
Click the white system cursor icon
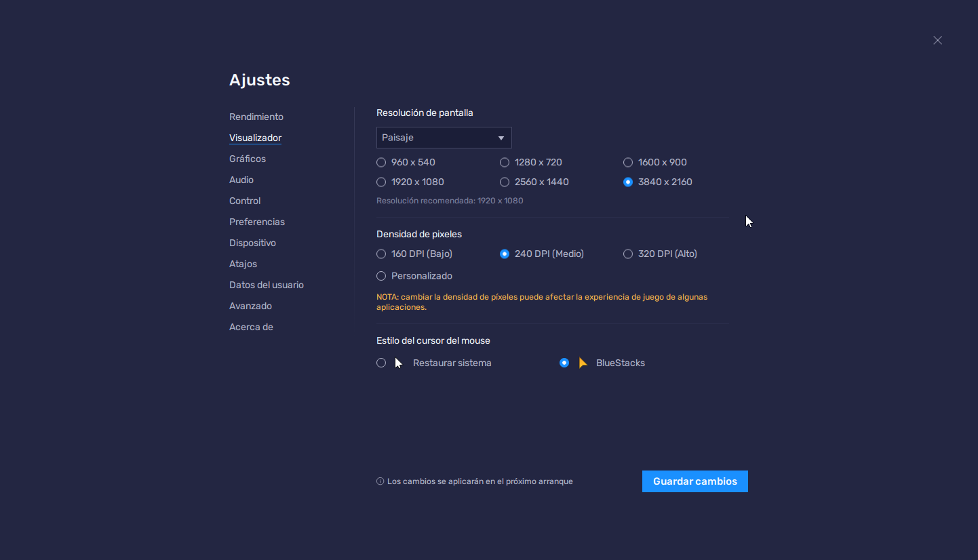[399, 363]
